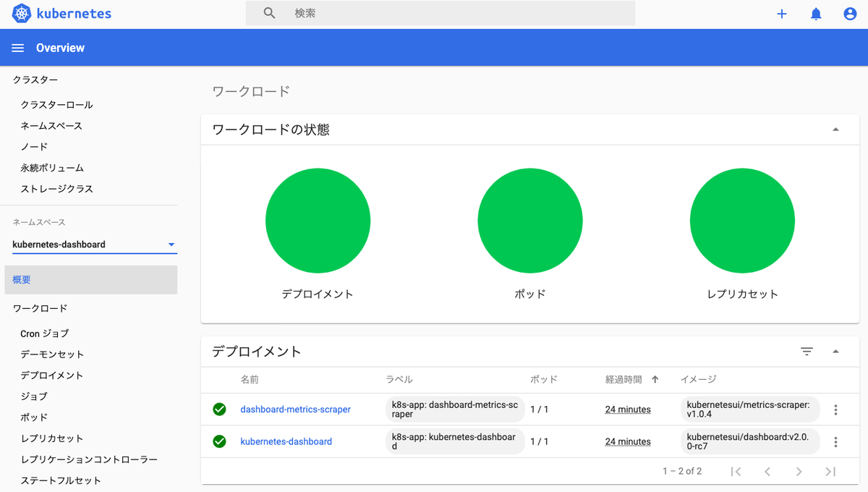Select ステートフルセット in sidebar

[x=61, y=480]
